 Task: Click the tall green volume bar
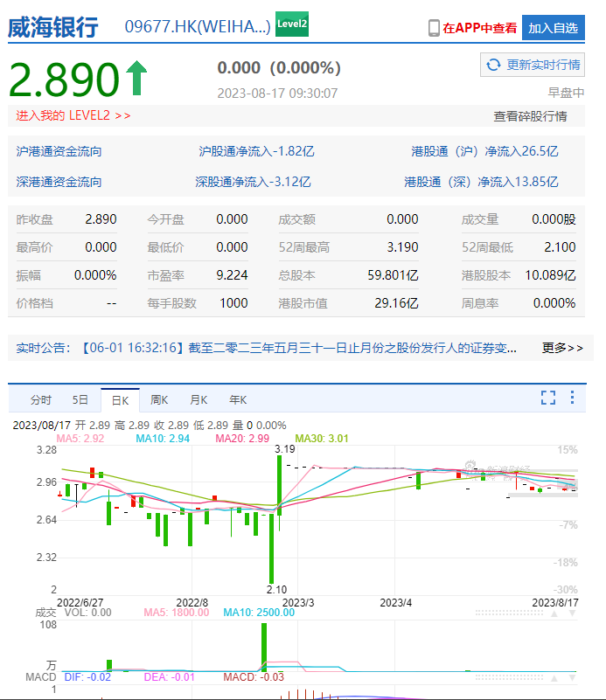264,648
